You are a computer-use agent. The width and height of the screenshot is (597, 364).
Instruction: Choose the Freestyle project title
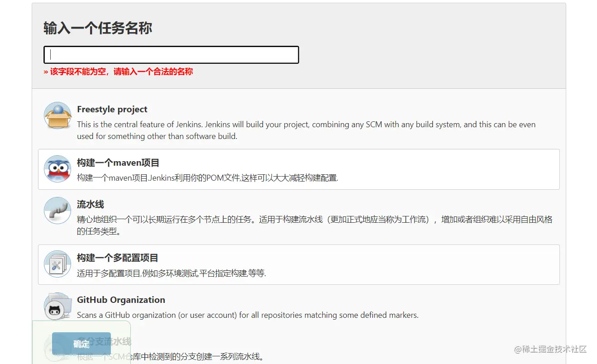pos(112,109)
